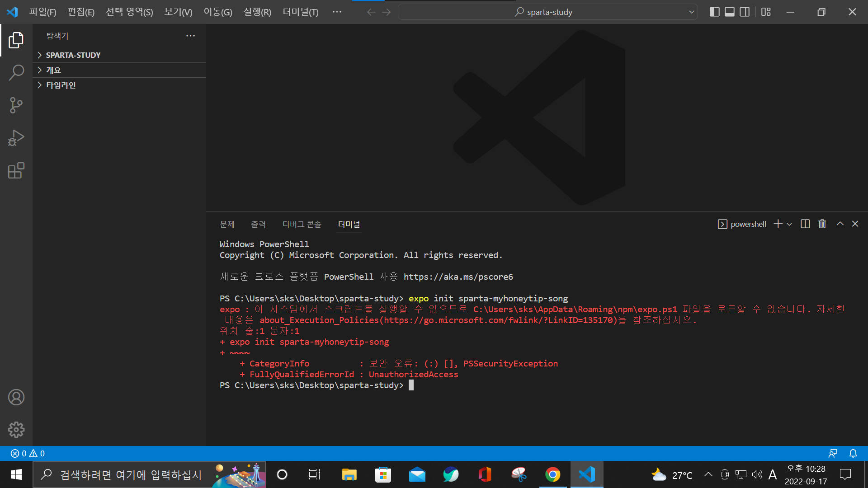Open the terminal launch profile dropdown
Image resolution: width=868 pixels, height=488 pixels.
(x=789, y=224)
